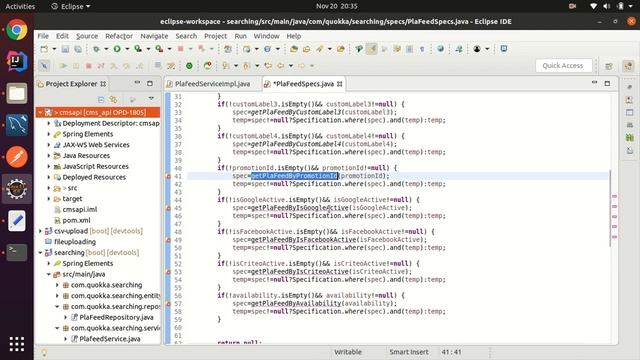Click the Save toolbar icon
This screenshot has height=360, width=640.
tap(65, 49)
